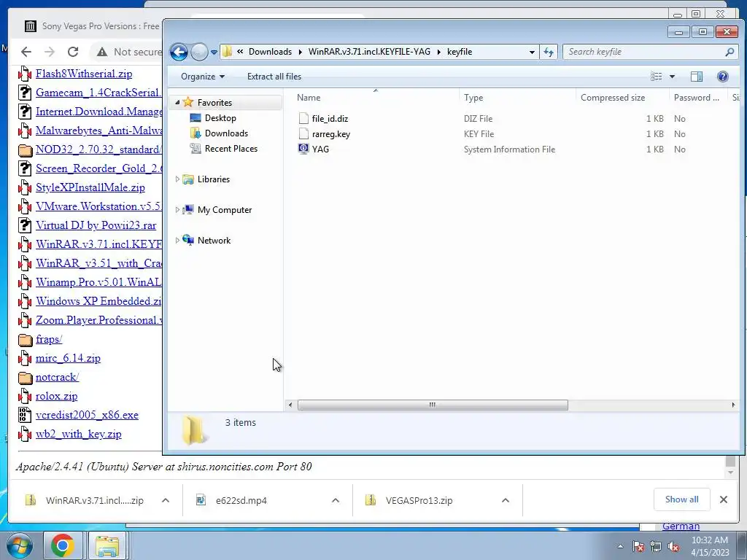Click Windows Explorer taskbar icon
The image size is (747, 560).
click(x=107, y=545)
